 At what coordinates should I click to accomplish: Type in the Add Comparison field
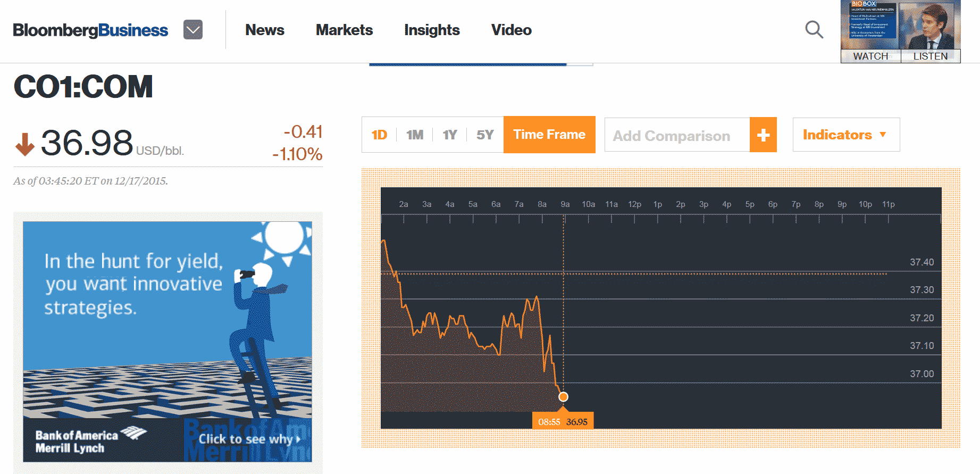[676, 136]
